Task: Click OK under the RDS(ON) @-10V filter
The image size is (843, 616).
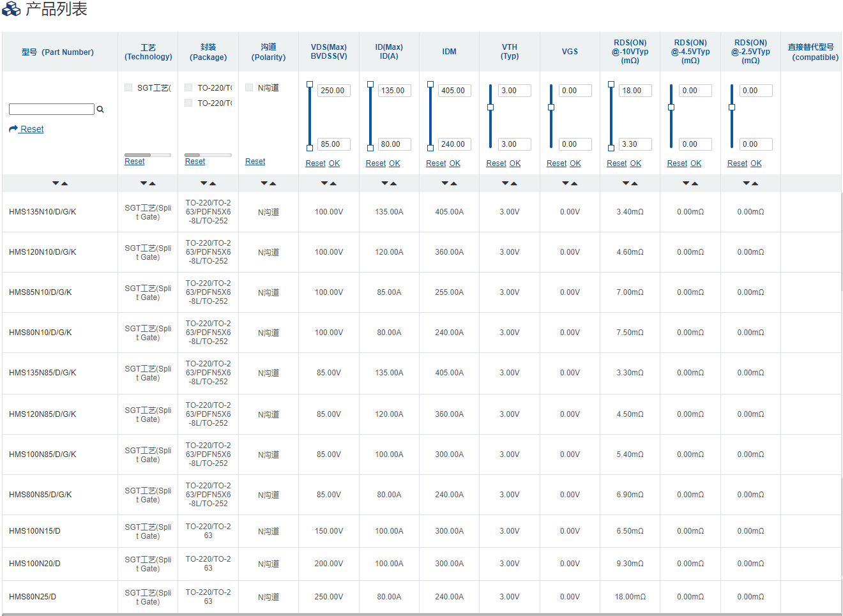Action: pyautogui.click(x=635, y=163)
